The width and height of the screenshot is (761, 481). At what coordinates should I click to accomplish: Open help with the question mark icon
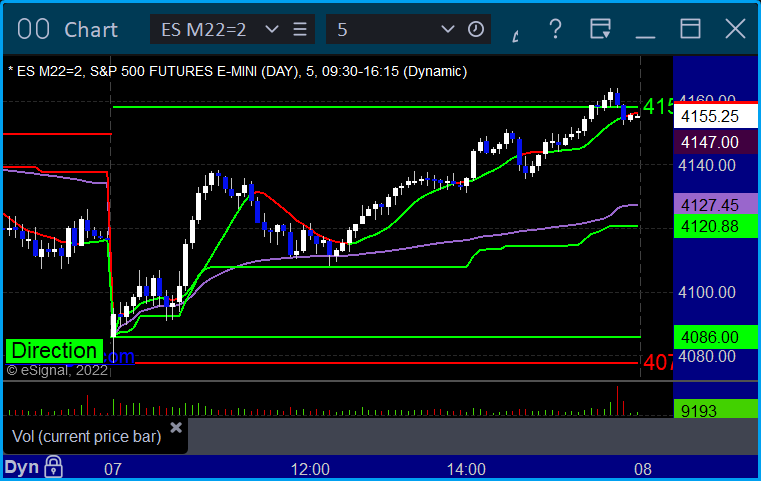point(555,29)
